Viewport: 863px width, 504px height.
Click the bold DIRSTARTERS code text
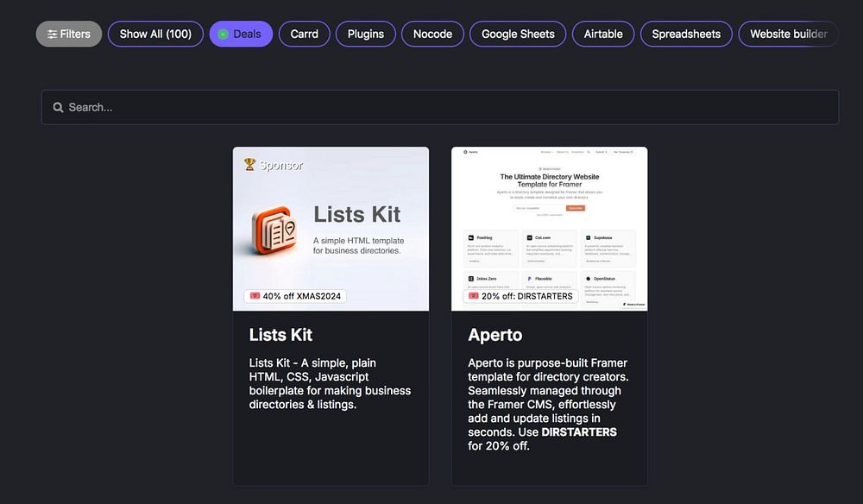(579, 432)
